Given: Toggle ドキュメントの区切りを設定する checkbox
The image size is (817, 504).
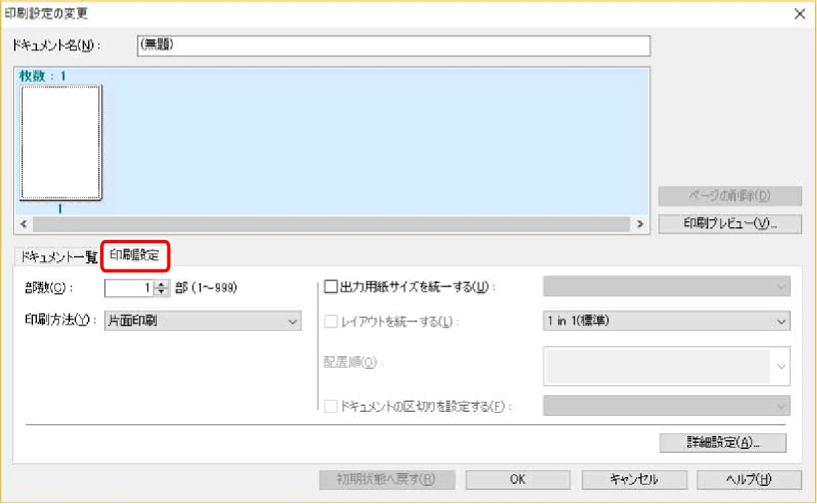Looking at the screenshot, I should [330, 406].
